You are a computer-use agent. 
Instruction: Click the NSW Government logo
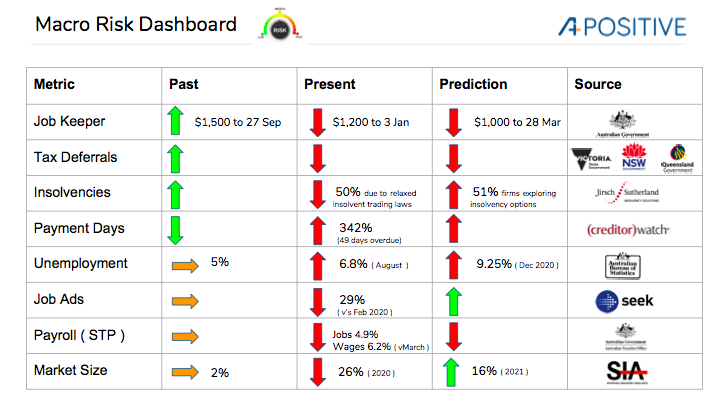(635, 157)
